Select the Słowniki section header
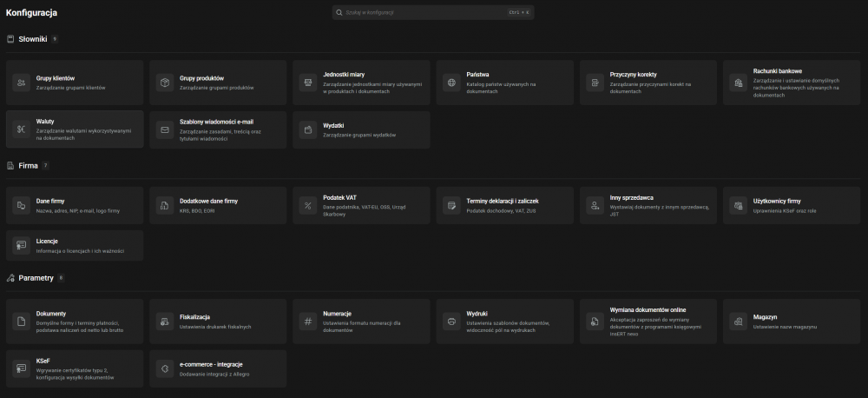868x398 pixels. pyautogui.click(x=33, y=39)
